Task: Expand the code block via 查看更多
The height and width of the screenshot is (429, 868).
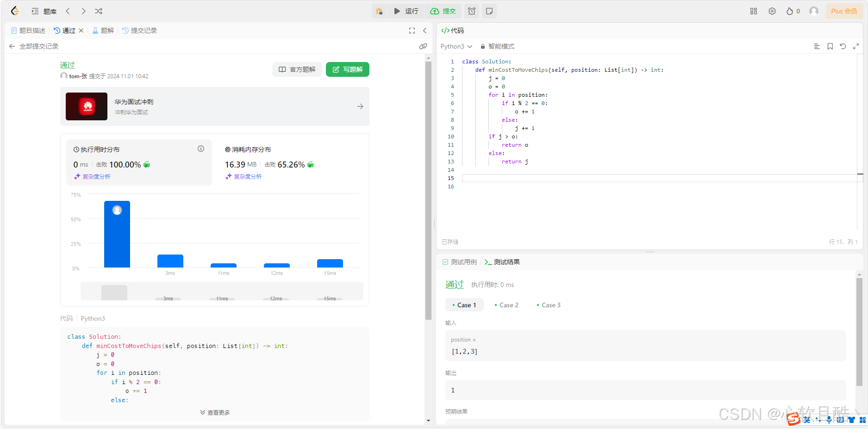Action: click(x=214, y=412)
